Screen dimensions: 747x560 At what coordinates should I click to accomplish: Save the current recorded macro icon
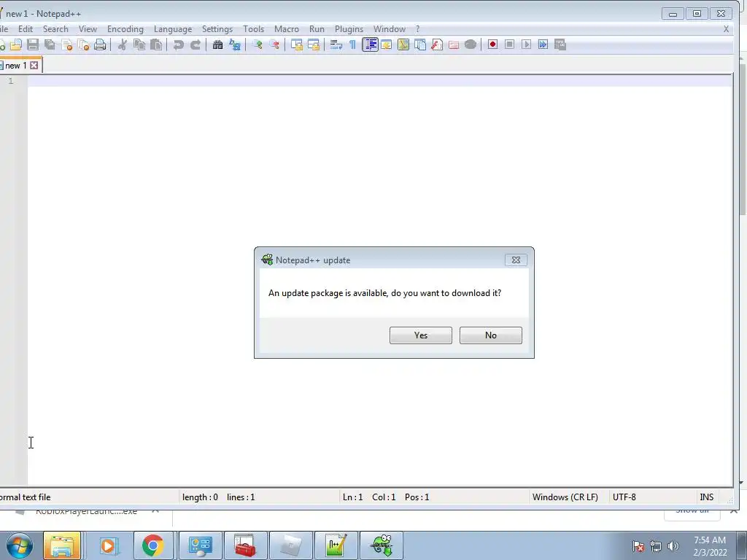point(560,44)
